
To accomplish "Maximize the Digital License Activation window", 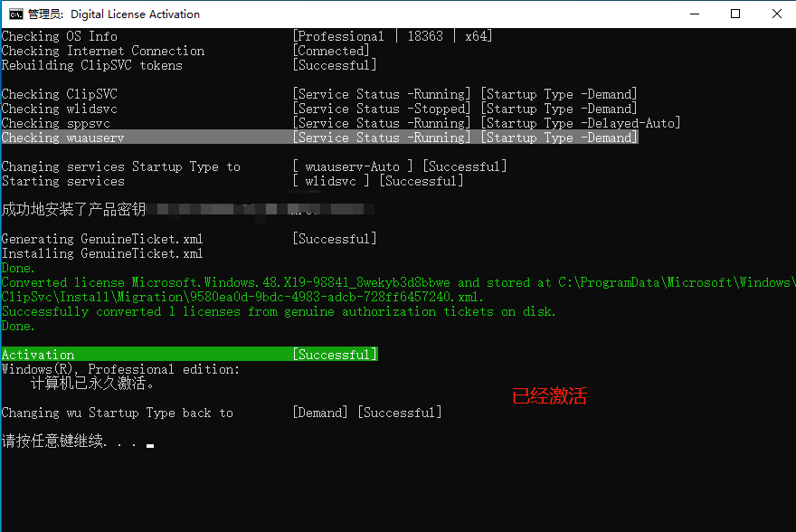I will [x=735, y=14].
